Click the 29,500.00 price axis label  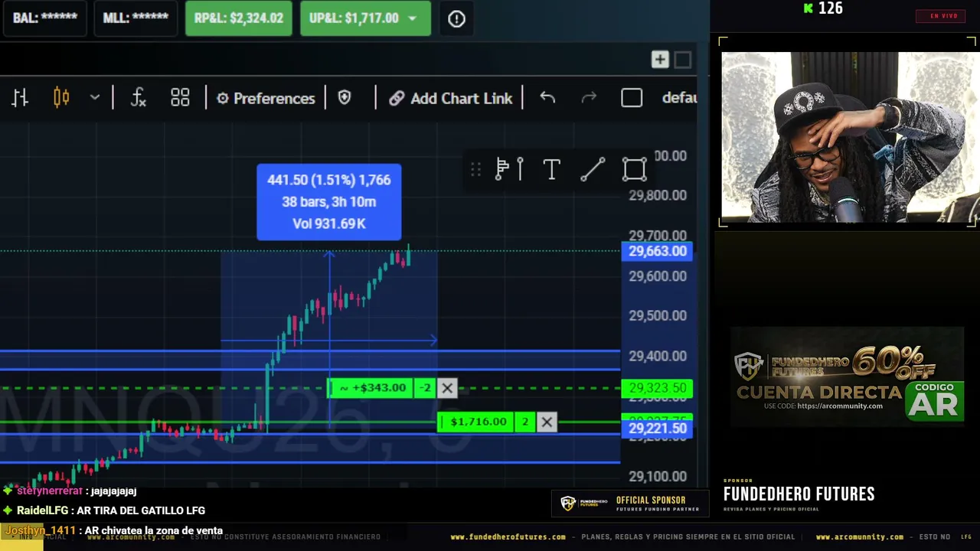click(658, 315)
